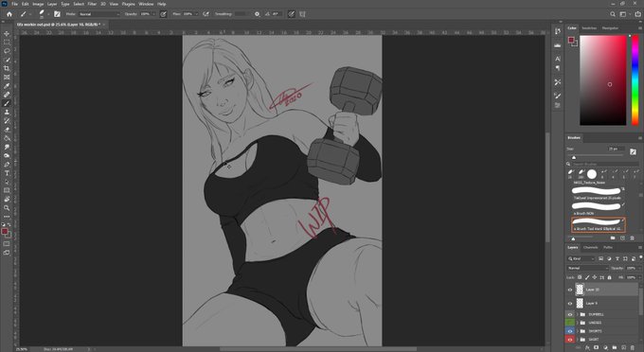Screen dimensions: 644x352
Task: Select the Eraser tool
Action: pyautogui.click(x=7, y=130)
